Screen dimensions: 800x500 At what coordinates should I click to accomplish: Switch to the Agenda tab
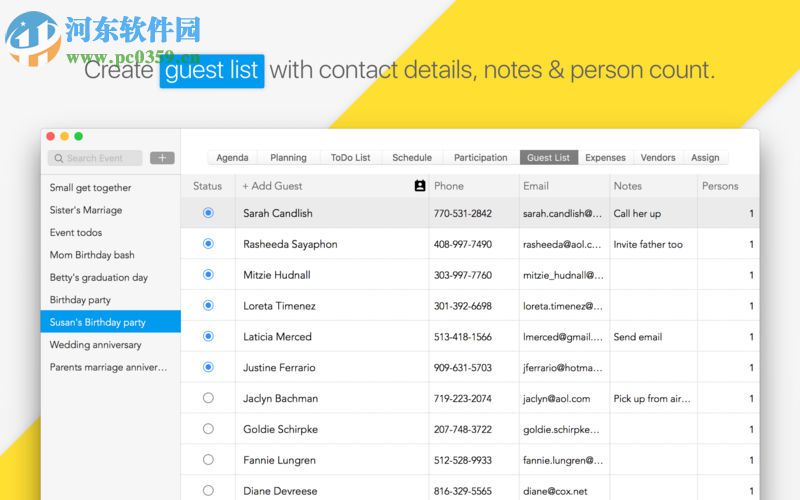pos(232,158)
